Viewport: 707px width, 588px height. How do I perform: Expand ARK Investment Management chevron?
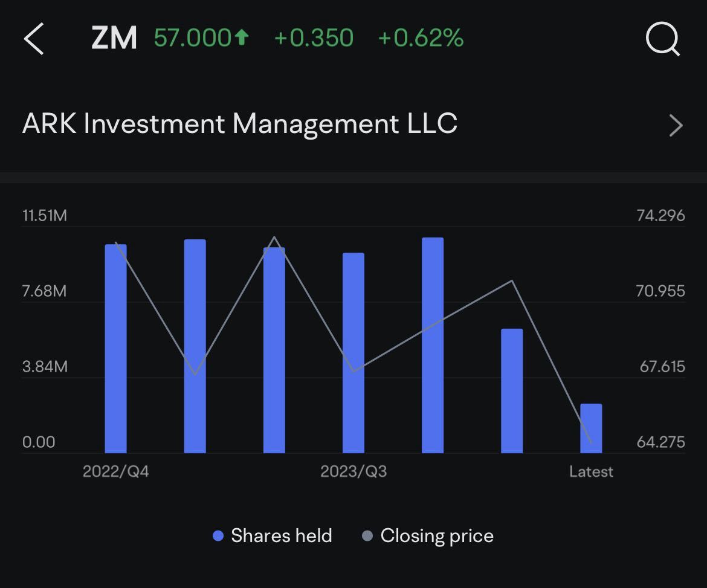[x=676, y=125]
